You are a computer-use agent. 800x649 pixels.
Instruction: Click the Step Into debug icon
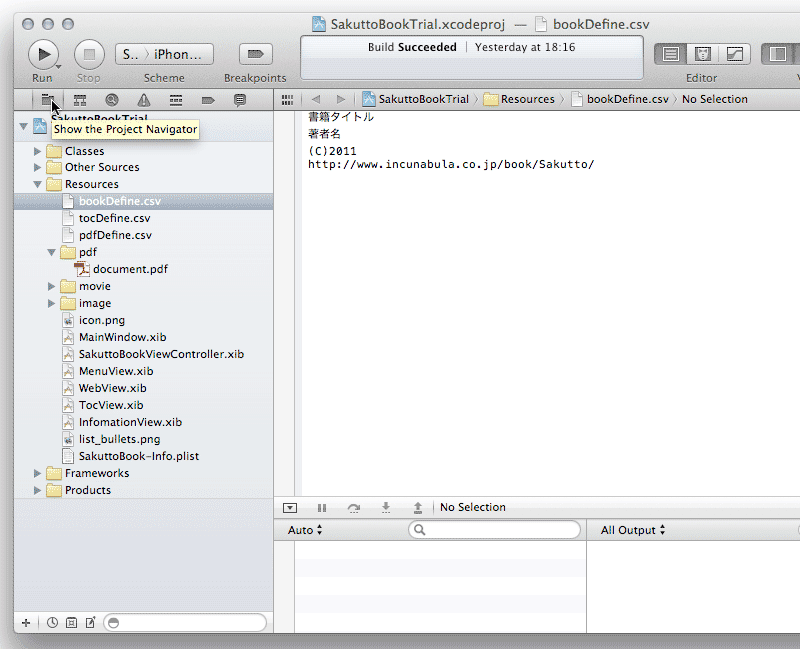pyautogui.click(x=386, y=508)
